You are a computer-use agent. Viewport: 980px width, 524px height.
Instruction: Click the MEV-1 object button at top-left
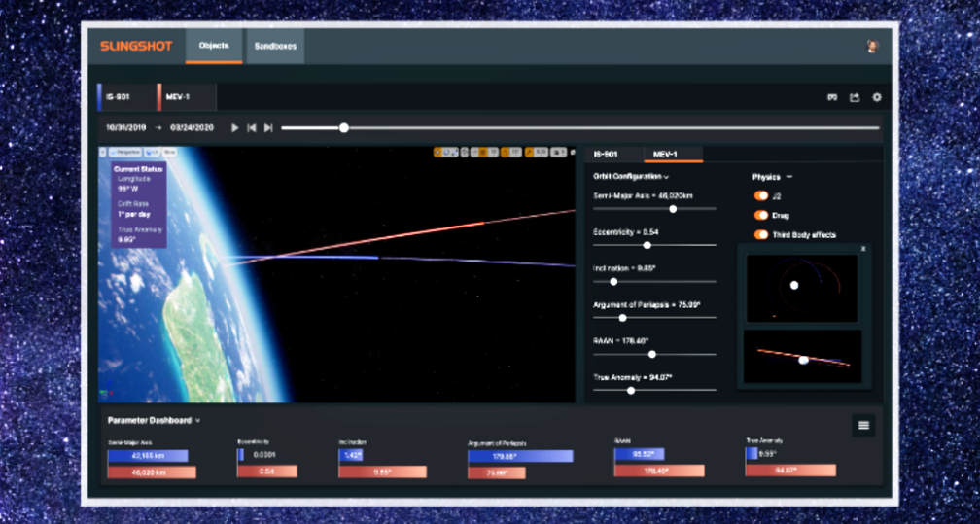[187, 97]
